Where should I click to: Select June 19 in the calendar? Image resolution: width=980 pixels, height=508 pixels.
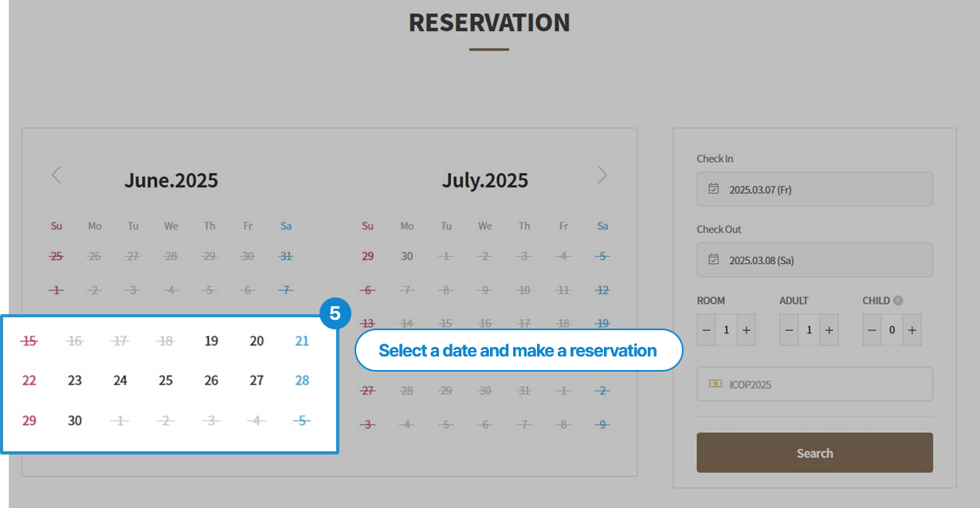click(211, 341)
